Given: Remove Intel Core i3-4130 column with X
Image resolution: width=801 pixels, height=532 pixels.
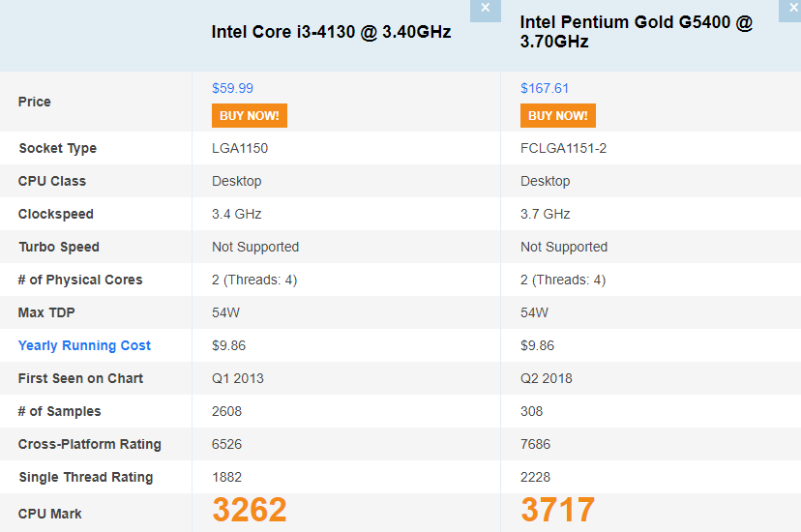Looking at the screenshot, I should coord(485,9).
